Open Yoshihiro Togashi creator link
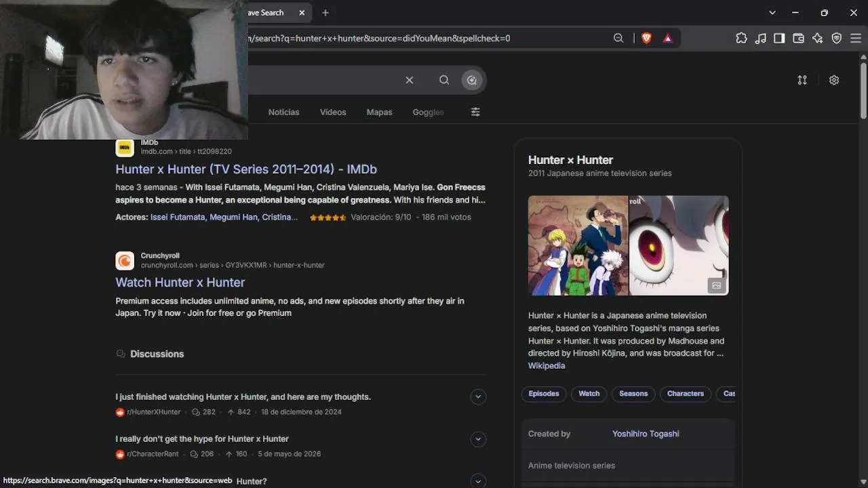The height and width of the screenshot is (488, 868). coord(646,434)
